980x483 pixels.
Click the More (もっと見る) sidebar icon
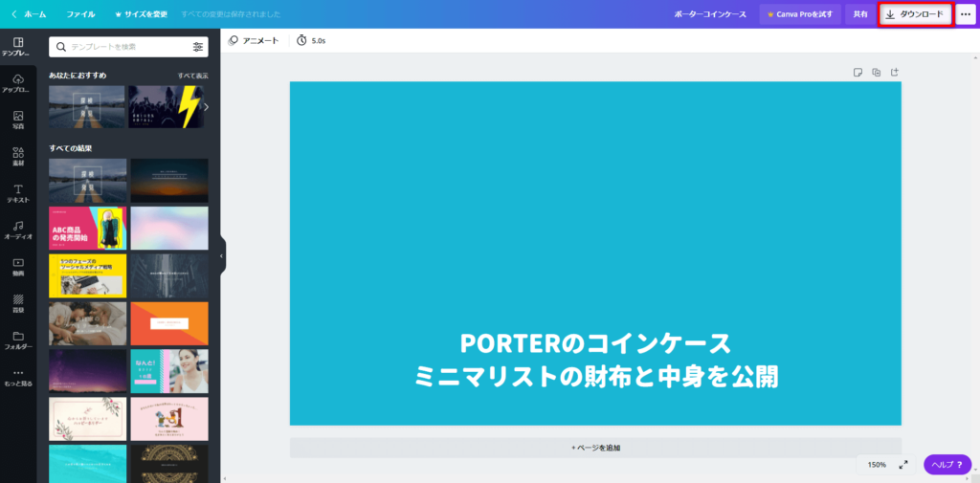click(18, 377)
